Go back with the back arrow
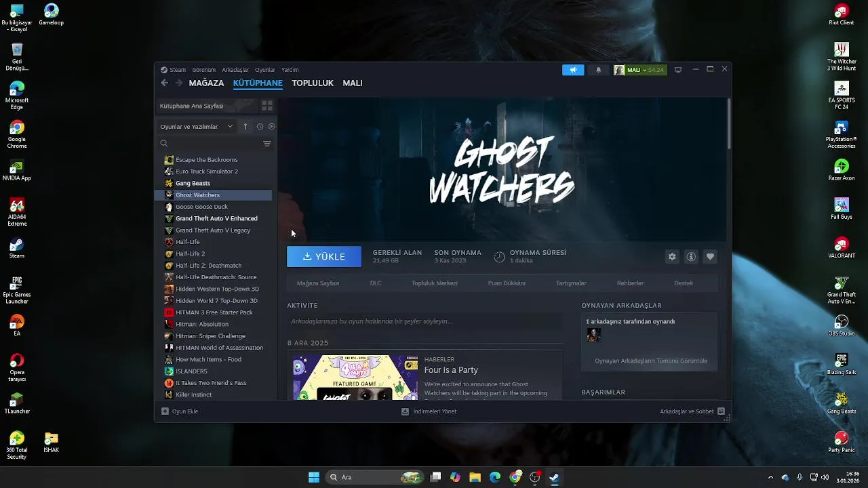868x488 pixels. click(x=165, y=83)
